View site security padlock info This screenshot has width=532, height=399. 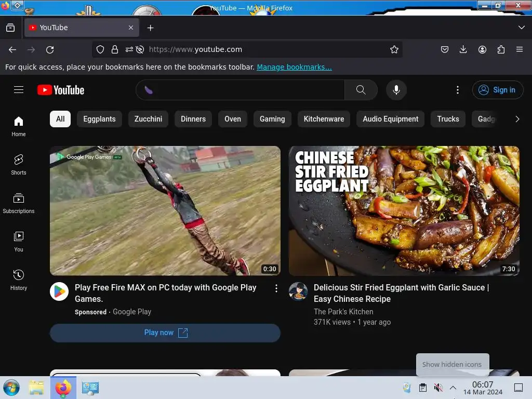[115, 49]
